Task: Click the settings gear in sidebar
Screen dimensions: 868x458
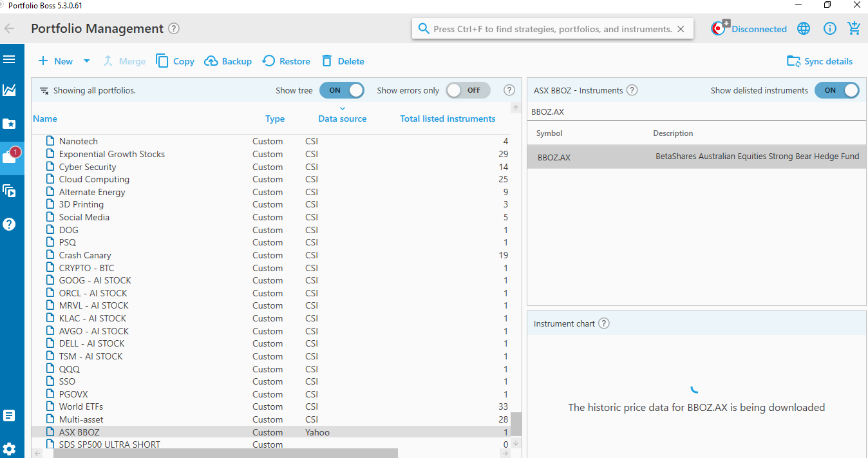Action: point(9,449)
